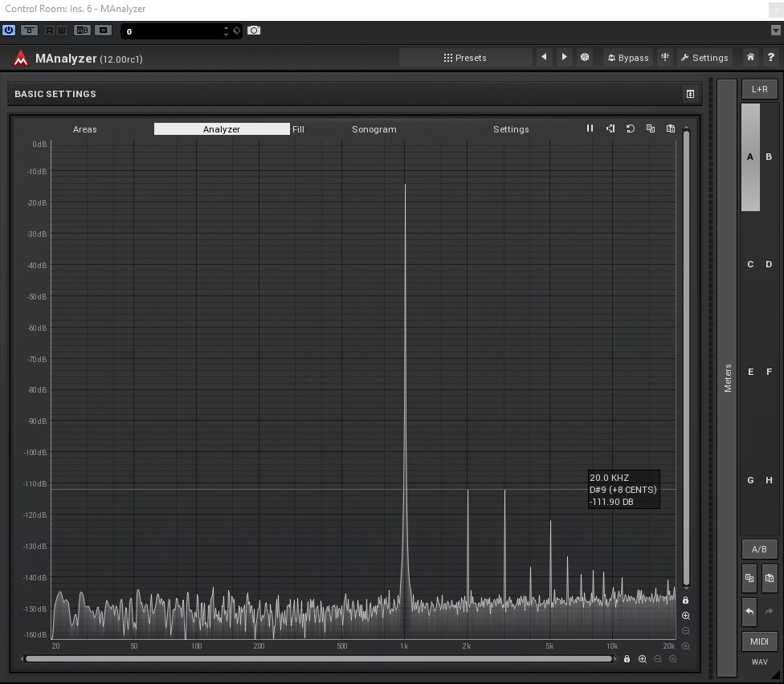The image size is (784, 684).
Task: Copy the analyzer data icon
Action: coord(651,128)
